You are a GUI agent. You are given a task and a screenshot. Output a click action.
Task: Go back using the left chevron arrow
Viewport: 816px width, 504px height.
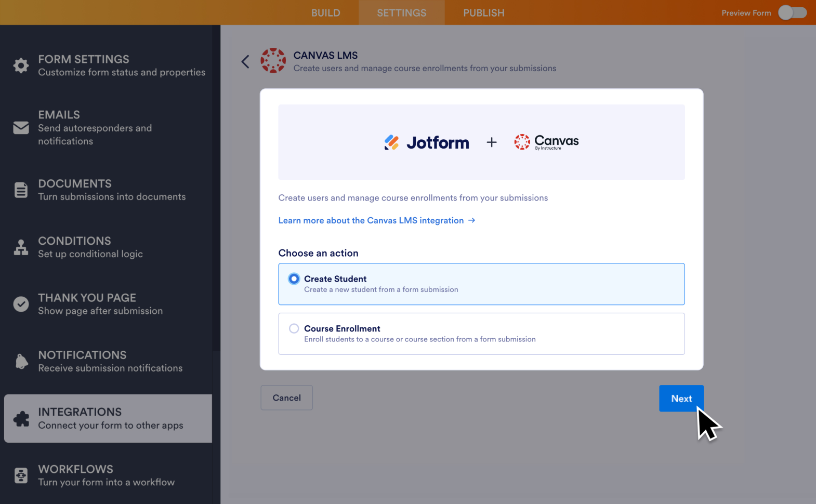245,62
